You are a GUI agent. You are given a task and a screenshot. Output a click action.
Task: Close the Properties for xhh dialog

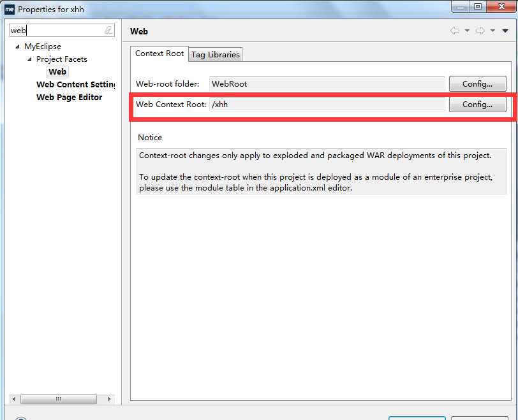pyautogui.click(x=501, y=6)
